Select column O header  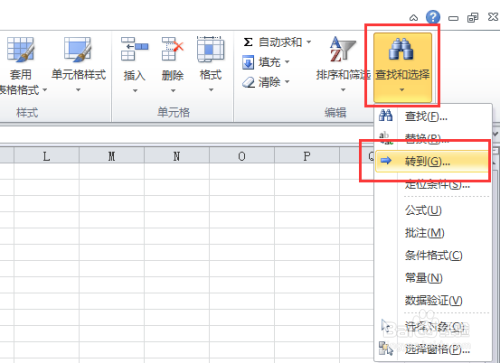click(x=242, y=156)
